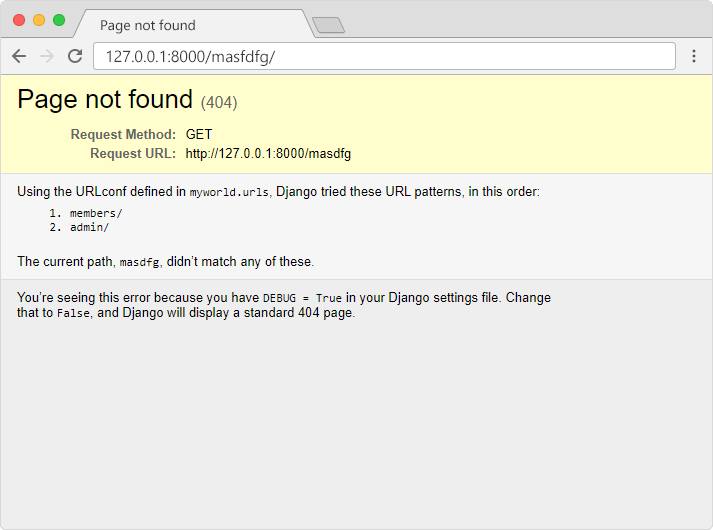Open a new browser tab

pos(328,25)
